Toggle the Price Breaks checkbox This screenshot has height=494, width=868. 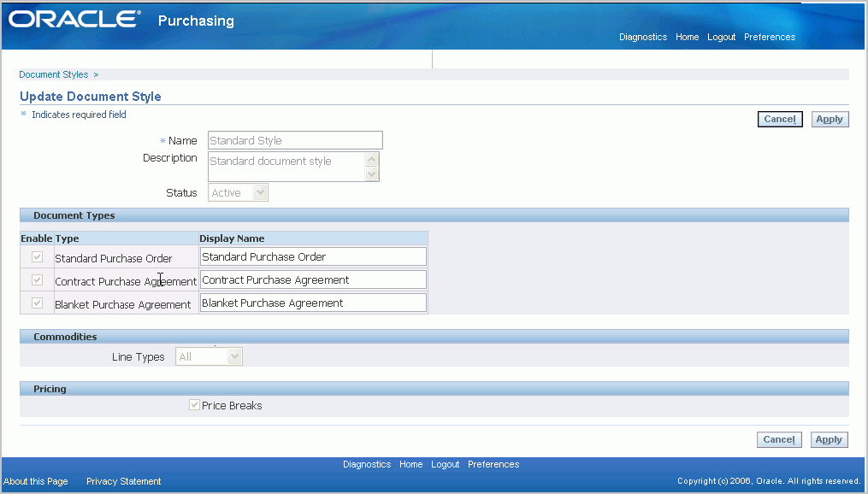tap(194, 405)
